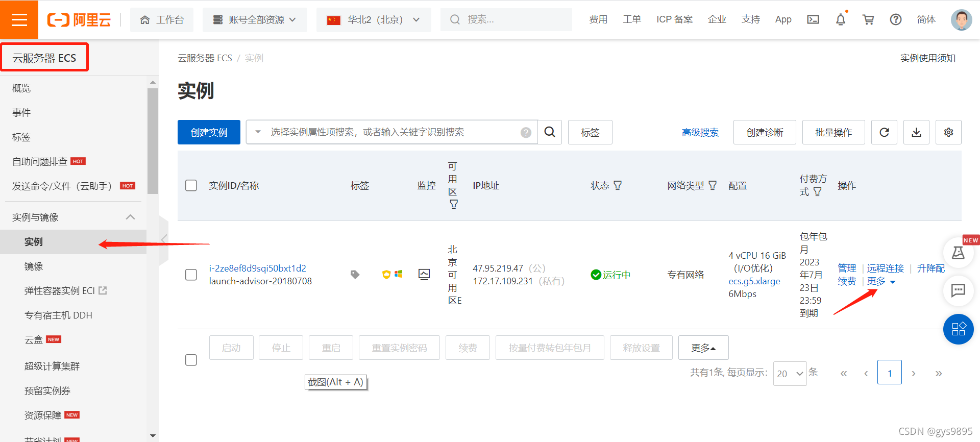Open 实例使用须知 link
The image size is (980, 442).
click(x=928, y=58)
